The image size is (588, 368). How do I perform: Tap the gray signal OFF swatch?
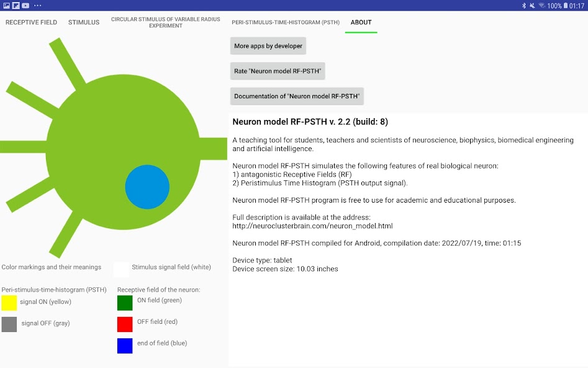click(x=9, y=324)
